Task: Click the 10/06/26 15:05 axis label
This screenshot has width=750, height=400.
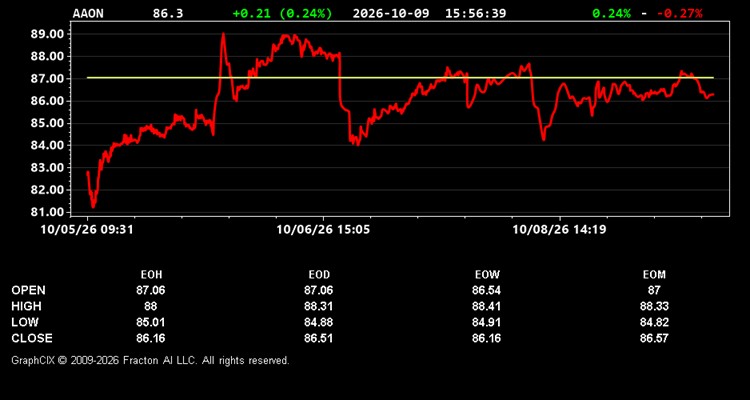Action: coord(323,230)
